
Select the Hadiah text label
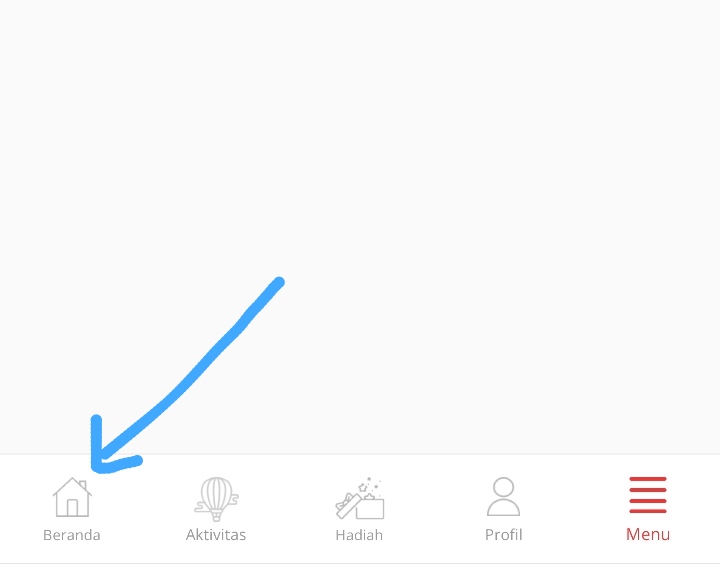click(x=359, y=535)
